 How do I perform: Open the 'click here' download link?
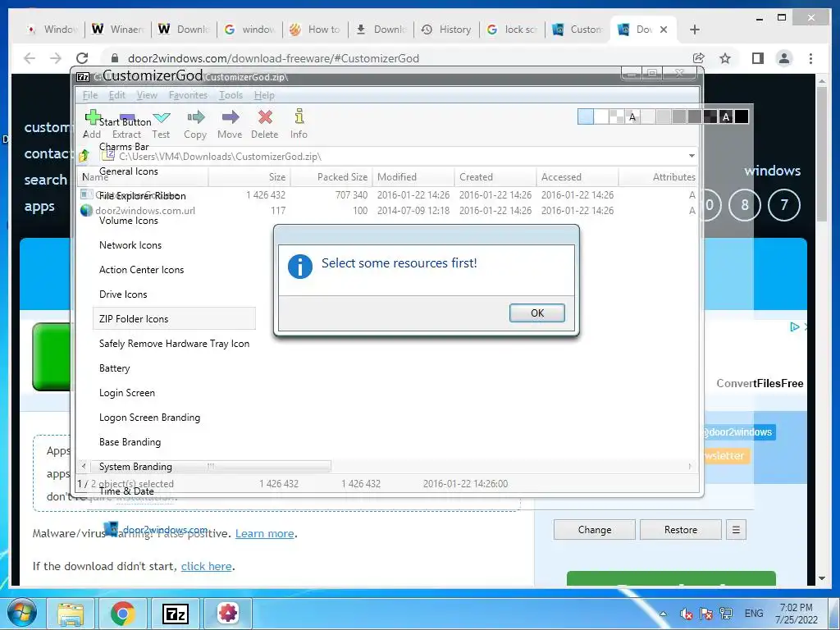coord(206,566)
